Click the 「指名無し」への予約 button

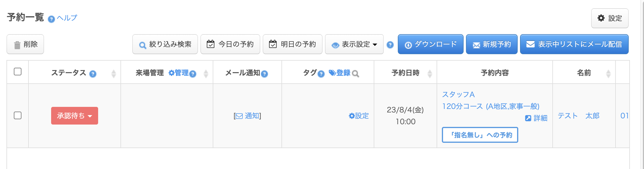480,135
